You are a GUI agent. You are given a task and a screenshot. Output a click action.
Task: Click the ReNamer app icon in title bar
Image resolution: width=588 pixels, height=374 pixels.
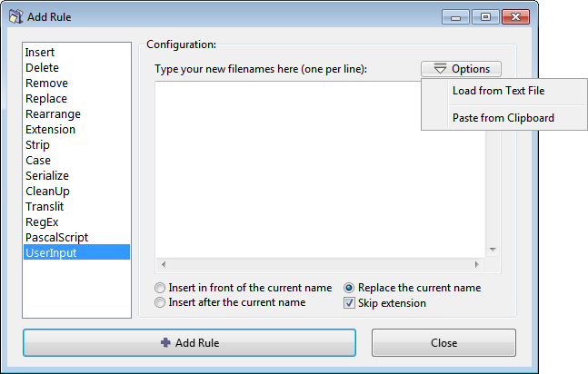pos(15,17)
